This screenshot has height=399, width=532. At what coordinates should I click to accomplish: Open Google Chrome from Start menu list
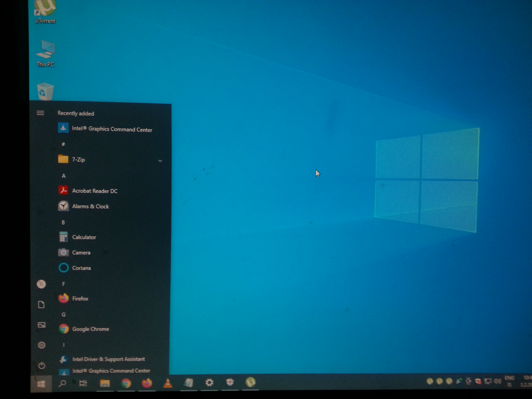click(x=90, y=329)
